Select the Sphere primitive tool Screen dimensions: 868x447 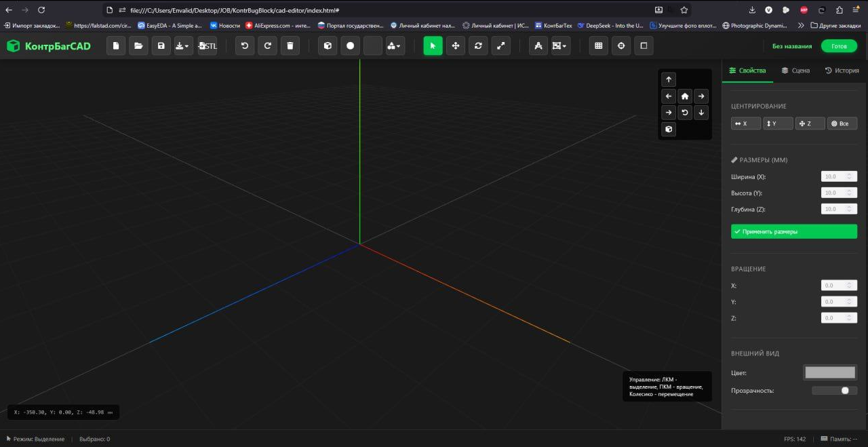click(350, 45)
